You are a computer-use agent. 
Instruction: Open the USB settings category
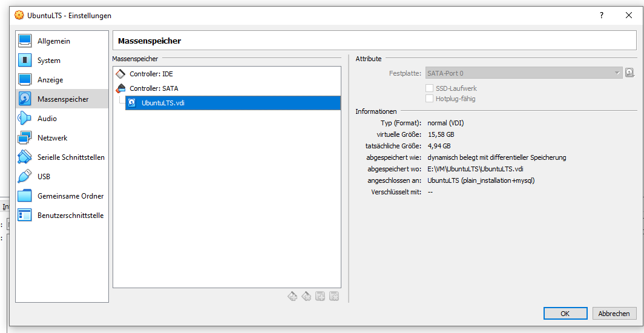[62, 177]
